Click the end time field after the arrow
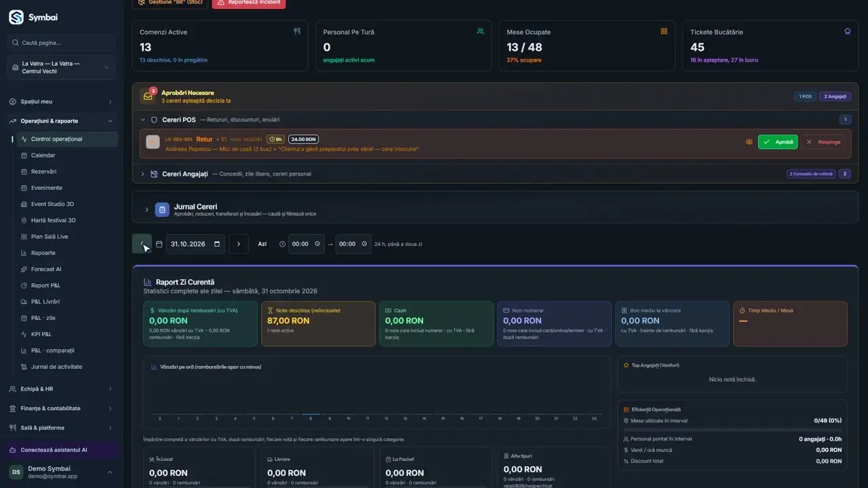 click(353, 244)
